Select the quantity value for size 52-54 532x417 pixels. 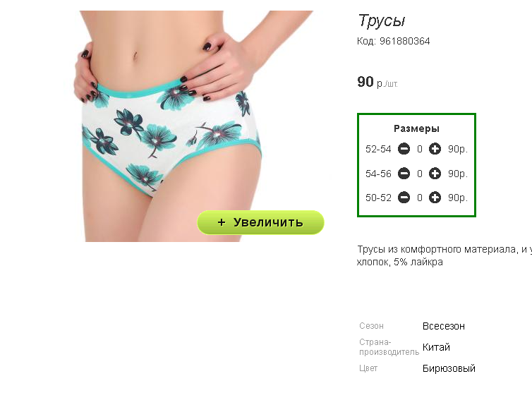click(420, 149)
